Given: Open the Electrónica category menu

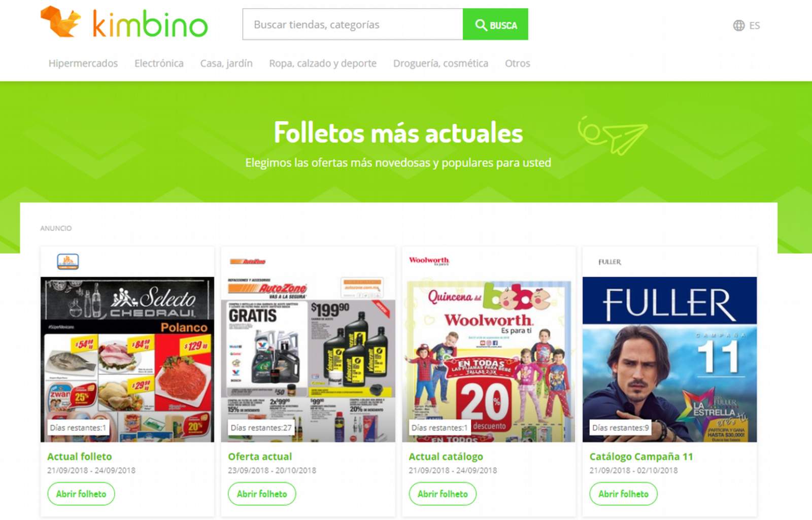Looking at the screenshot, I should pyautogui.click(x=159, y=63).
